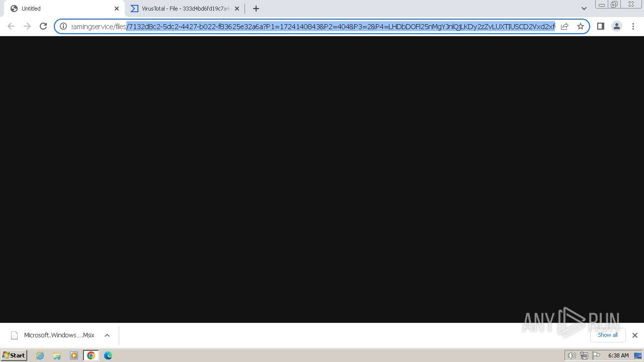
Task: Show all downloads
Action: pyautogui.click(x=608, y=335)
